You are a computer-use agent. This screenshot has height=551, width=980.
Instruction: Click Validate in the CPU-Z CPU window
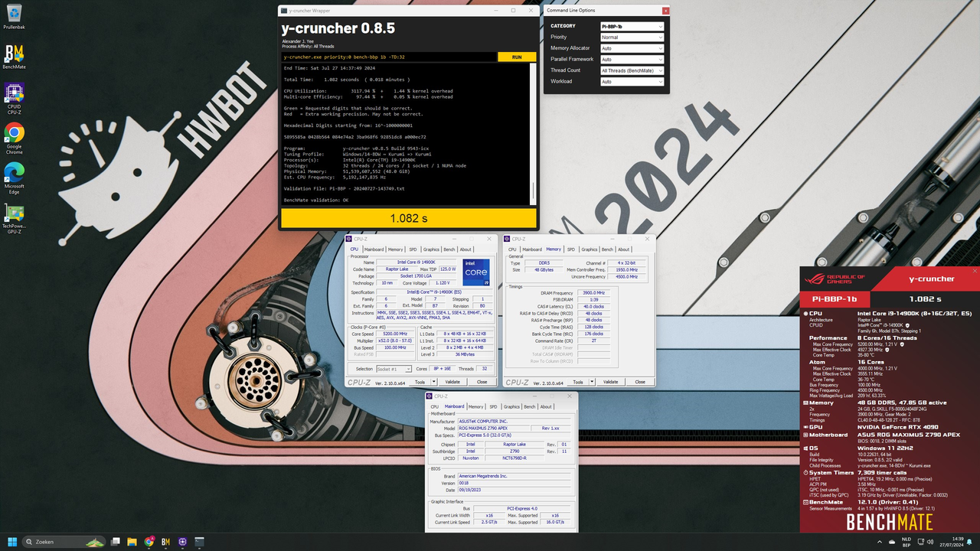pos(452,381)
